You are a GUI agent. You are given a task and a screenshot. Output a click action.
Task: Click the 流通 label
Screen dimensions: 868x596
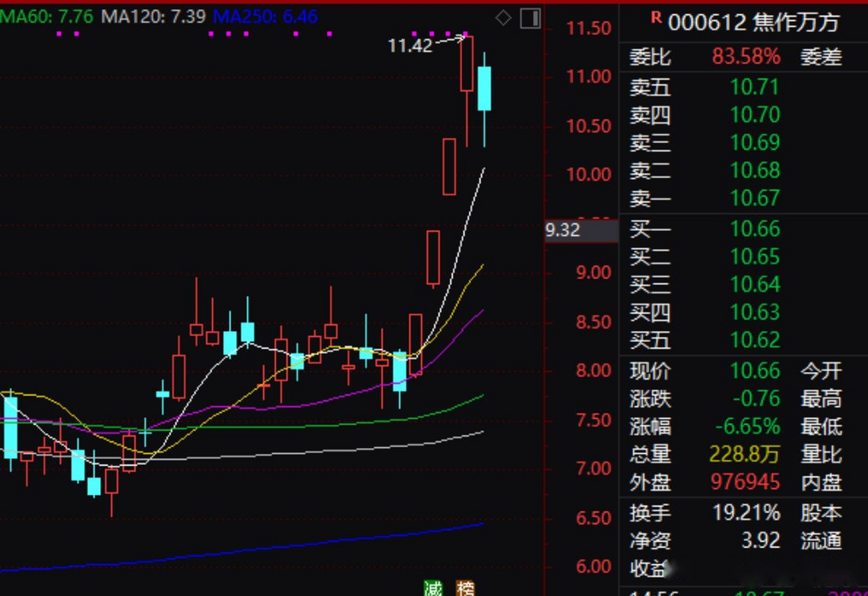tap(821, 541)
